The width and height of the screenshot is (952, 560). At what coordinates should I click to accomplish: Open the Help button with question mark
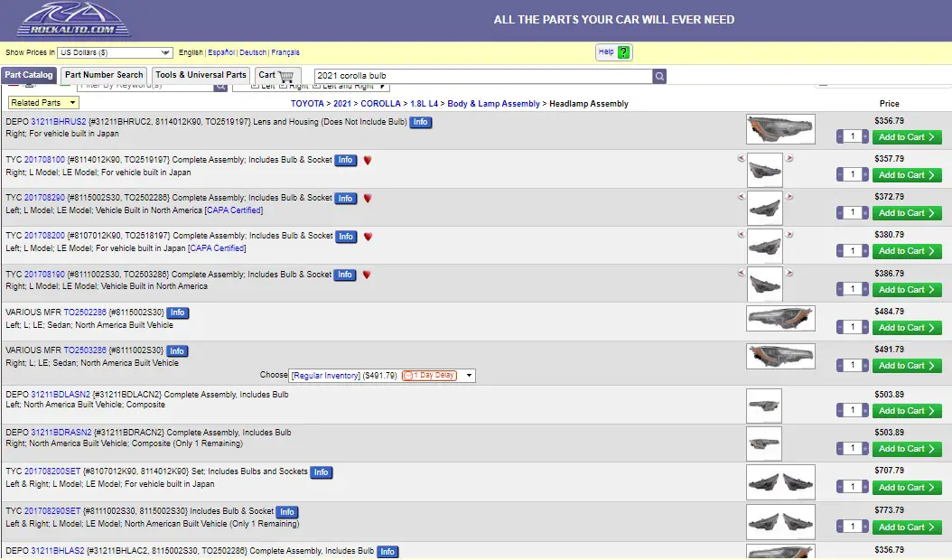pos(614,52)
